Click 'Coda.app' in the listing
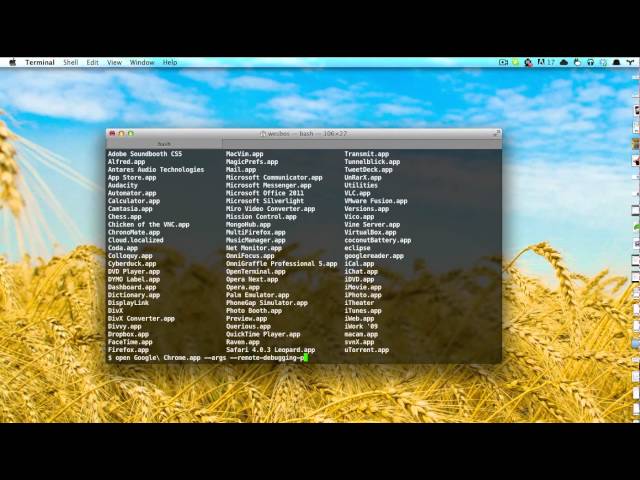This screenshot has height=480, width=640. point(123,248)
